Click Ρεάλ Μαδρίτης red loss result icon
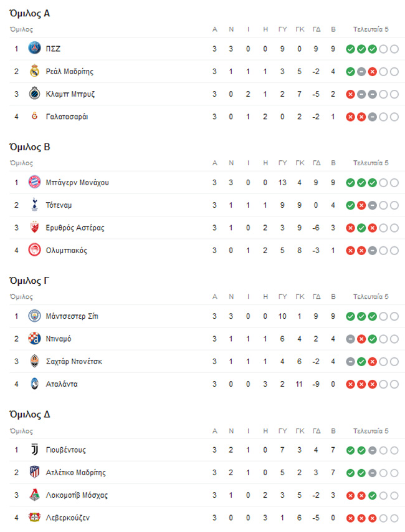405x532 pixels. coord(372,71)
